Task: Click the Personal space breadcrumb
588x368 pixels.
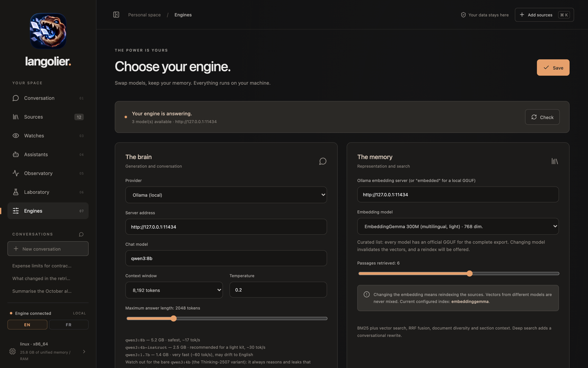Action: tap(144, 15)
